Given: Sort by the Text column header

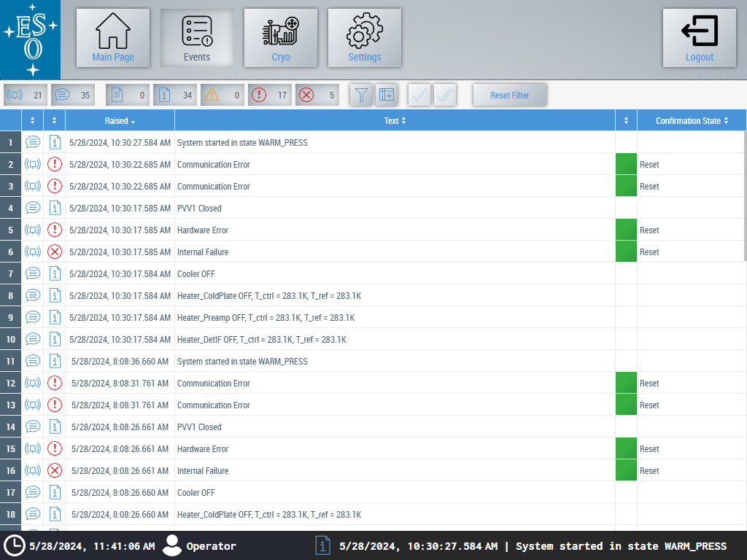Looking at the screenshot, I should (x=395, y=121).
